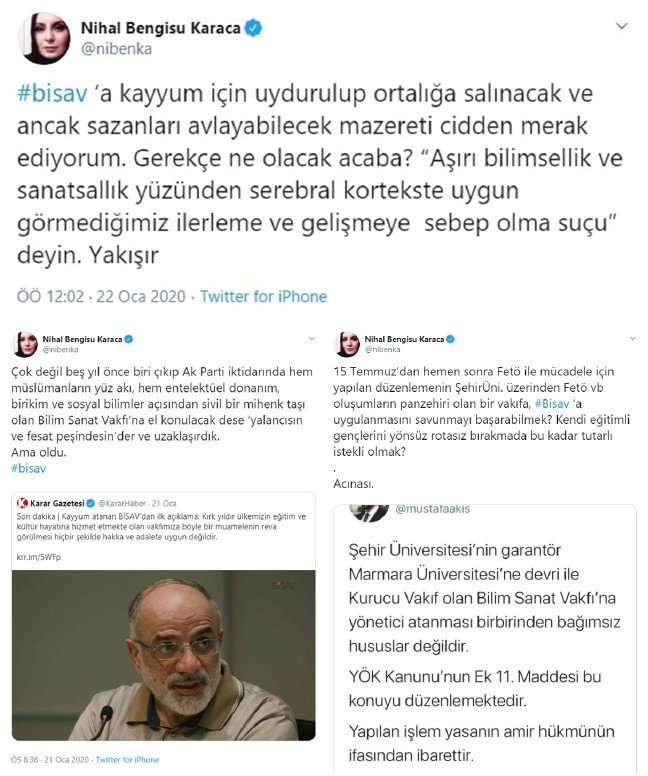Open the #bisav hashtag in the main tweet

52,93
